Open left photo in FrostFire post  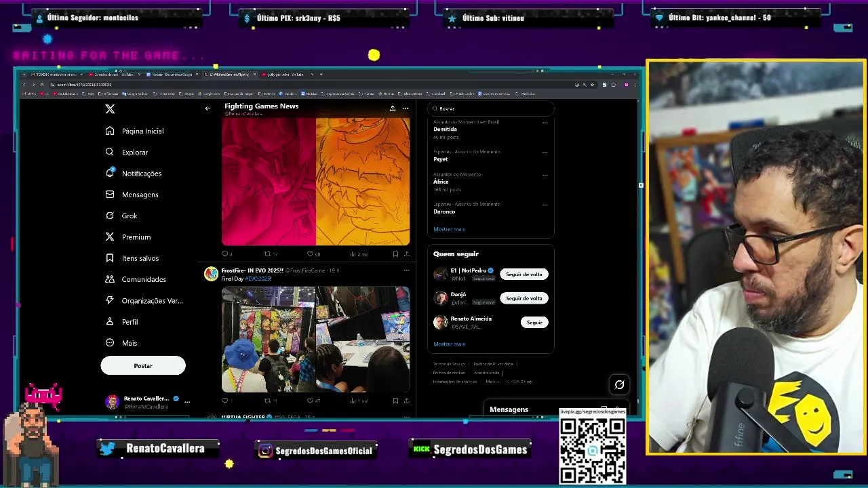269,340
